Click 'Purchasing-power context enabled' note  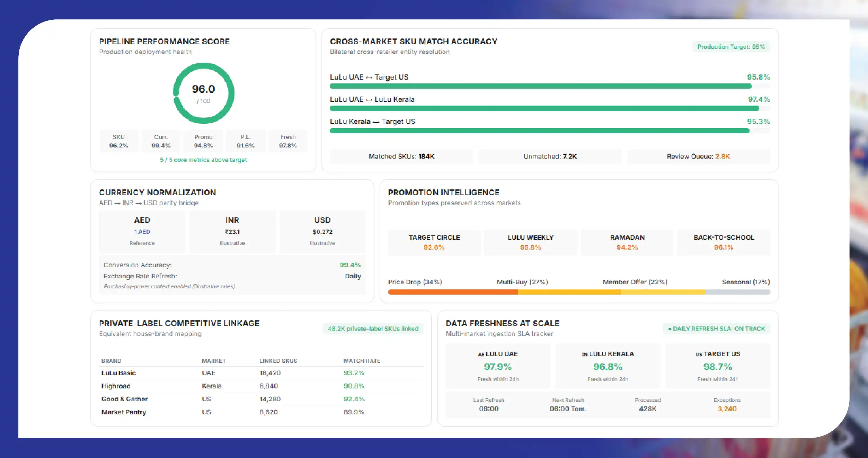[x=169, y=286]
